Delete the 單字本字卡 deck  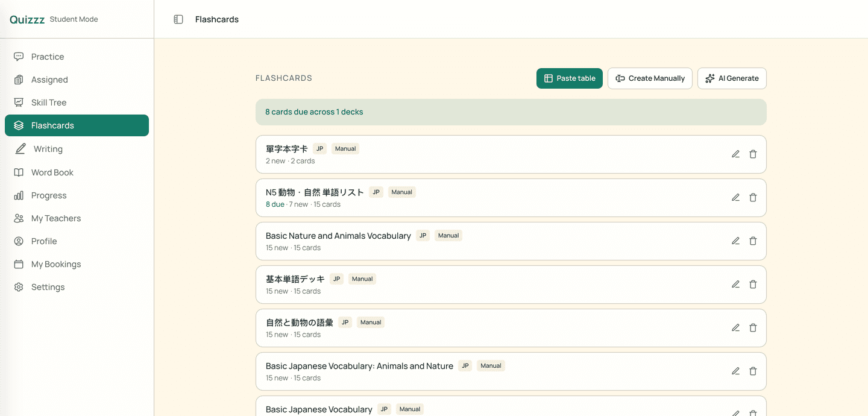click(x=753, y=154)
